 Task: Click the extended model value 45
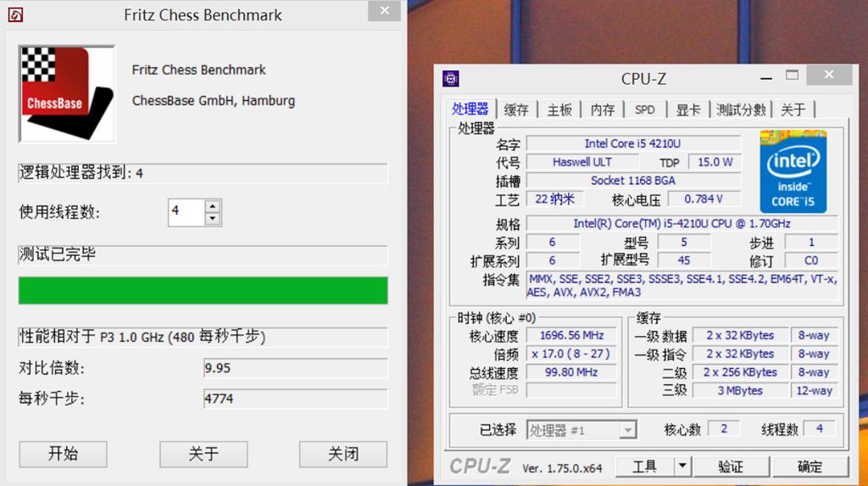(x=684, y=260)
